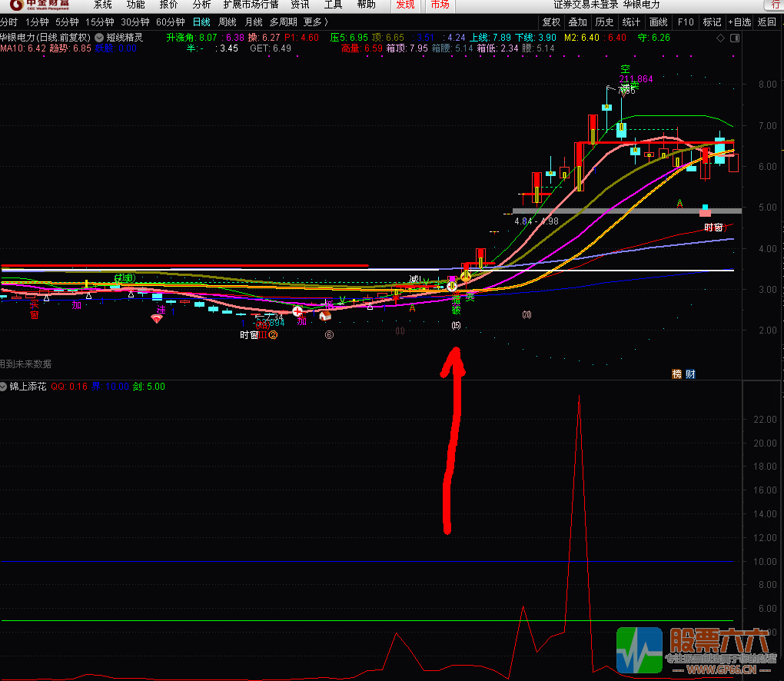This screenshot has width=784, height=681.
Task: Click the 榜 badge icon
Action: tap(676, 374)
